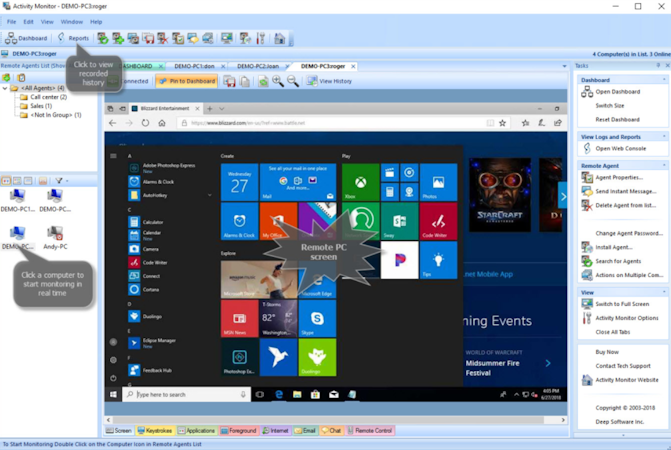The width and height of the screenshot is (671, 450).
Task: Select the Call center (2) group
Action: 48,97
